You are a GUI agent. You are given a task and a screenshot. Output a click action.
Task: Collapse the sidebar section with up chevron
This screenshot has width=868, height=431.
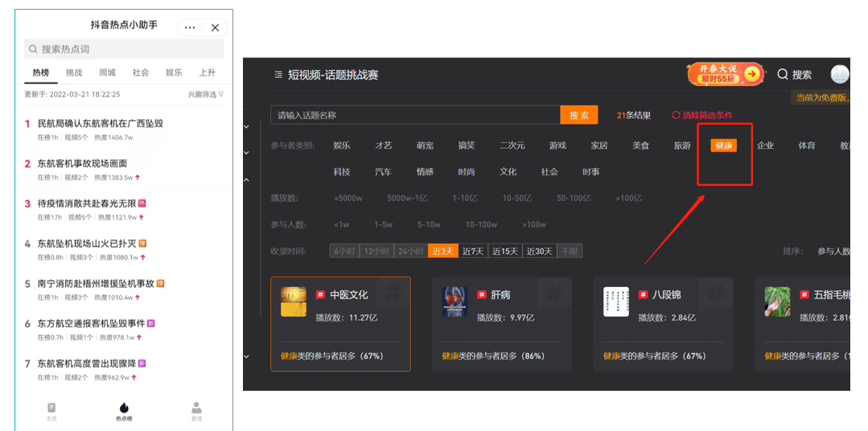click(x=247, y=179)
